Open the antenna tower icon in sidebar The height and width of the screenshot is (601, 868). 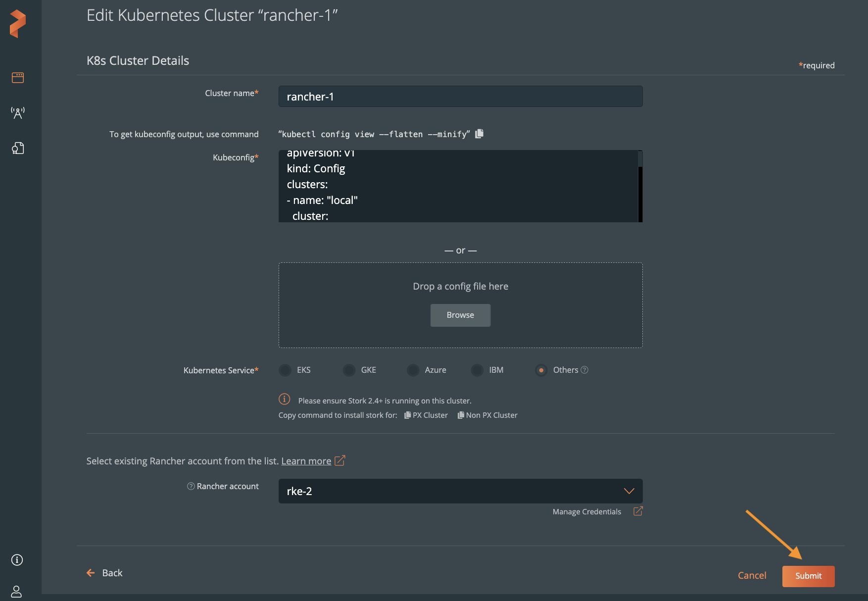click(18, 113)
